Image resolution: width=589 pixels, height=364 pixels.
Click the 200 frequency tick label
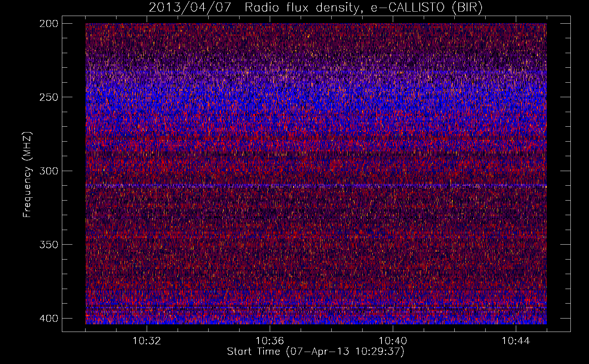pyautogui.click(x=48, y=24)
